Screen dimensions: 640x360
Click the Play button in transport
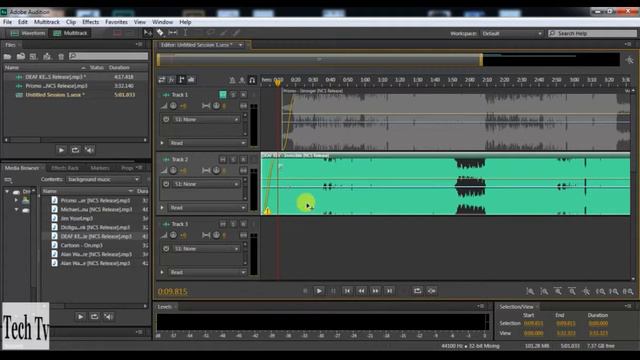(x=319, y=291)
